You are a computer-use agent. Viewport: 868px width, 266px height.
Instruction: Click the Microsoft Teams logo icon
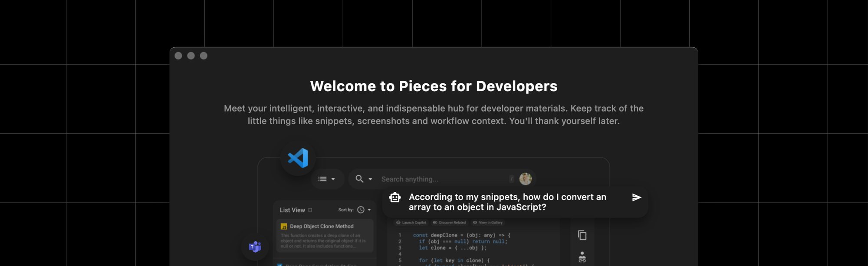click(x=255, y=247)
